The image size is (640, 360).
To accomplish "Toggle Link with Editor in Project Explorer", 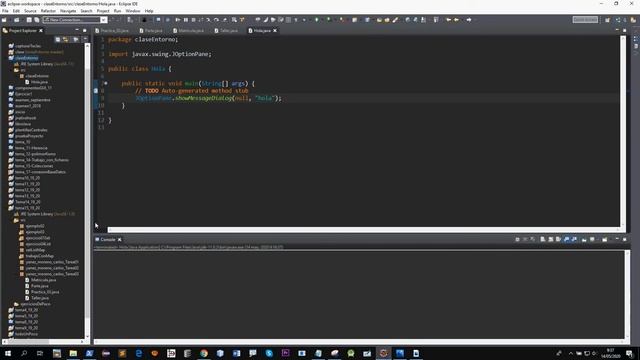I will [x=66, y=39].
